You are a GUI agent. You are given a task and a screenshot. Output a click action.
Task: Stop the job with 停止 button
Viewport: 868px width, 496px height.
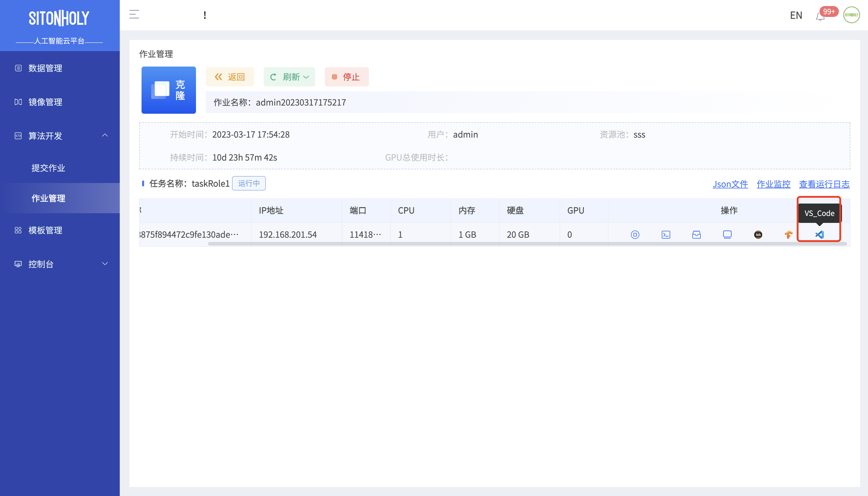[x=347, y=77]
